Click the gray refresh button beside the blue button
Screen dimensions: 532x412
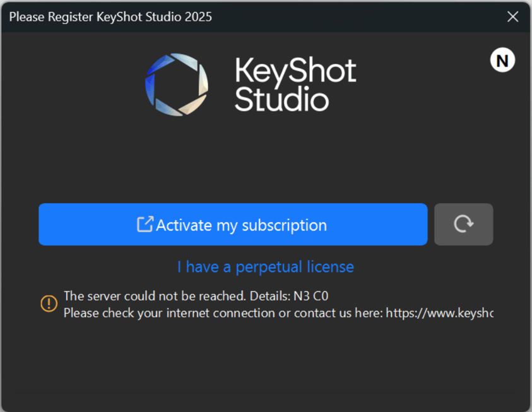click(x=463, y=224)
